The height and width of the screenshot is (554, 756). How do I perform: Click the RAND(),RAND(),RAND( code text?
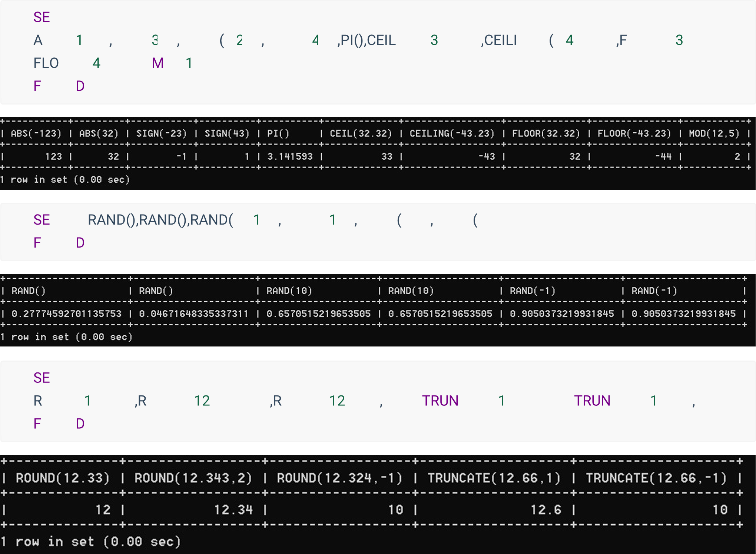[x=160, y=220]
